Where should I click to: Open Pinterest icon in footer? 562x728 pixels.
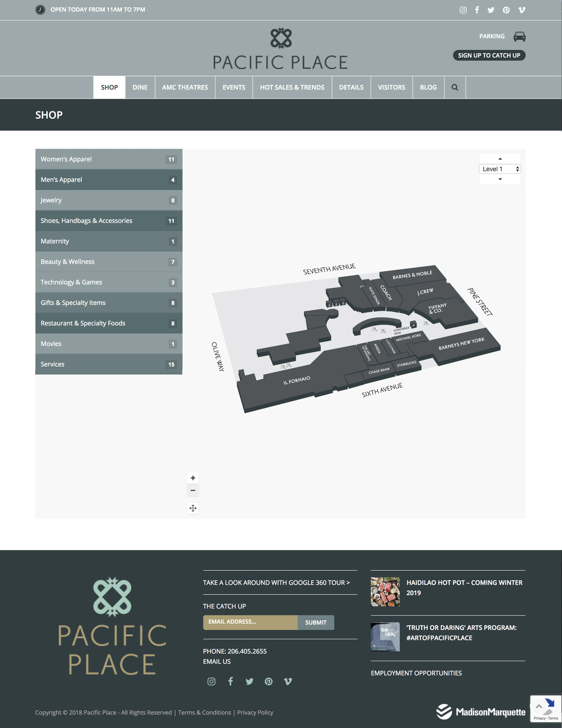pyautogui.click(x=268, y=681)
